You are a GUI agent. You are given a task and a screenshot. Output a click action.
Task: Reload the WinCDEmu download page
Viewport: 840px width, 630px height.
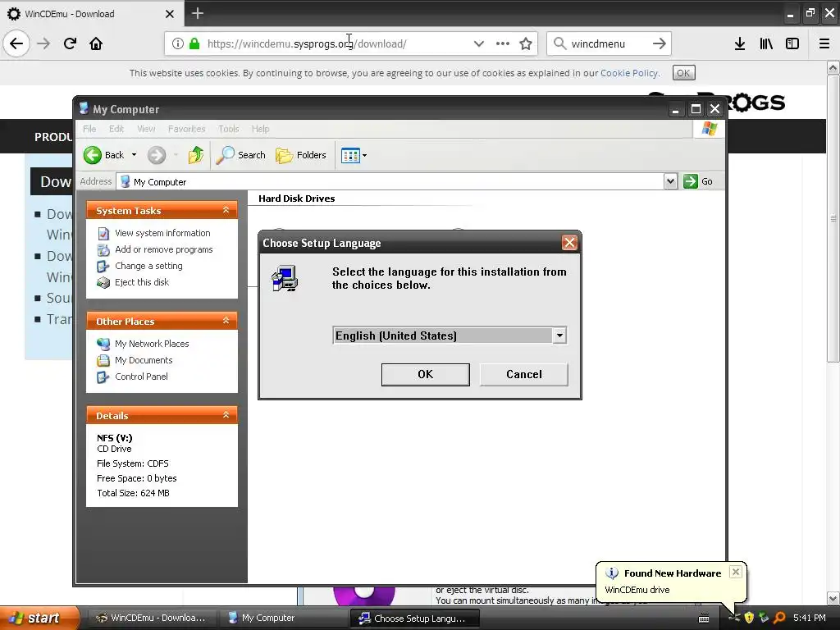pos(70,43)
